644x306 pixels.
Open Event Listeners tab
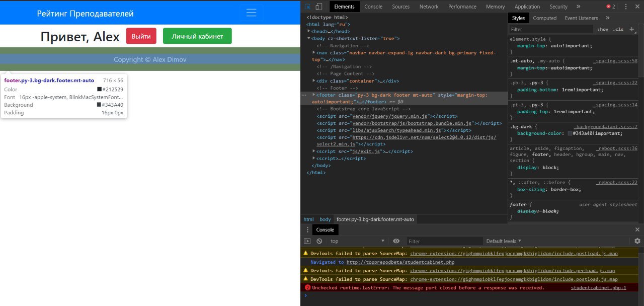[581, 18]
